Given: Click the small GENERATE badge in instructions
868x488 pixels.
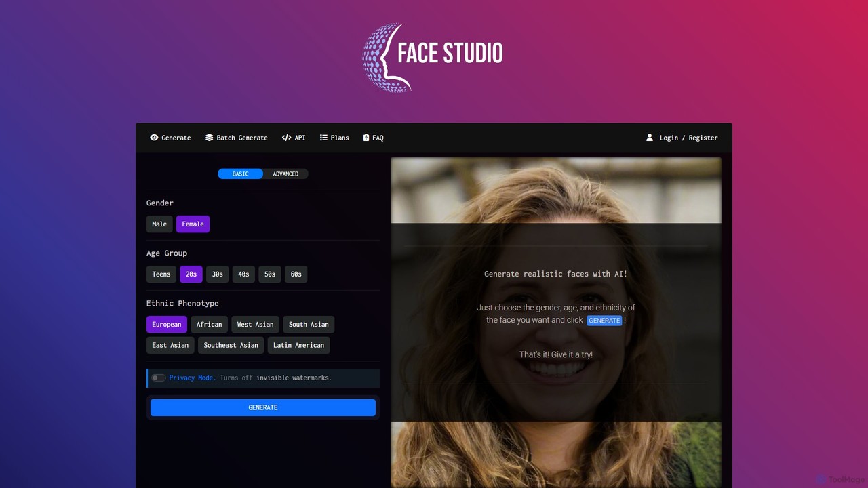Looking at the screenshot, I should point(604,320).
